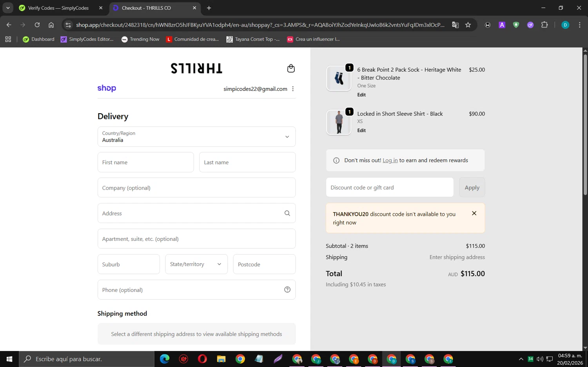The image size is (588, 367).
Task: Open the State/territory dropdown
Action: coord(196,264)
